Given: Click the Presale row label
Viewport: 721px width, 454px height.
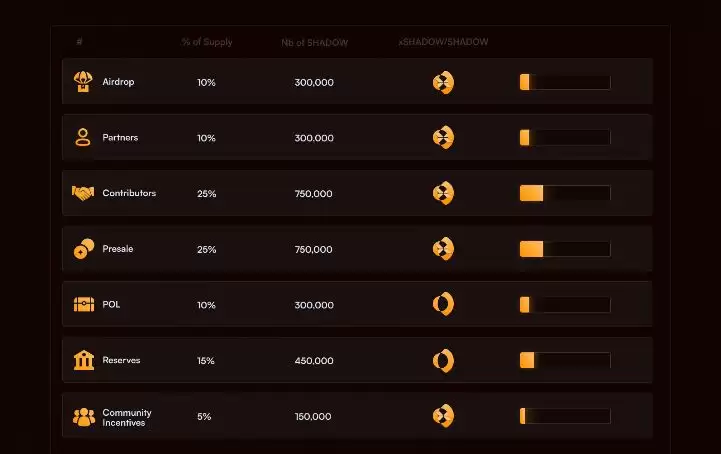Looking at the screenshot, I should [117, 249].
